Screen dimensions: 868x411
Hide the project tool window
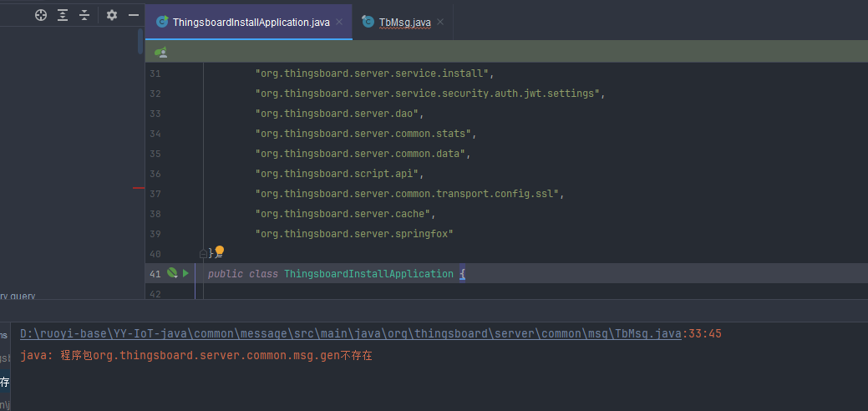133,15
